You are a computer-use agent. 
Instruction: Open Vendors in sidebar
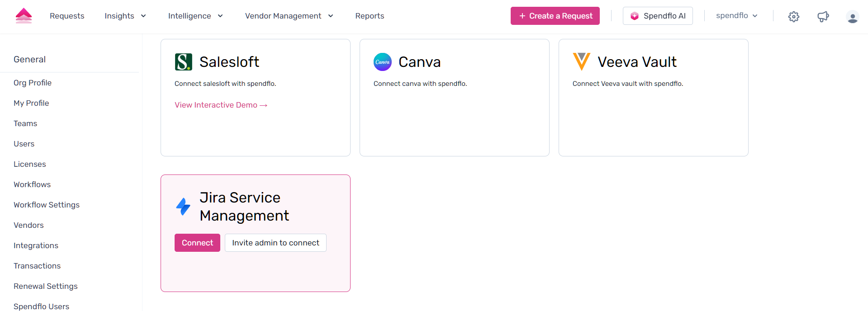(x=28, y=225)
